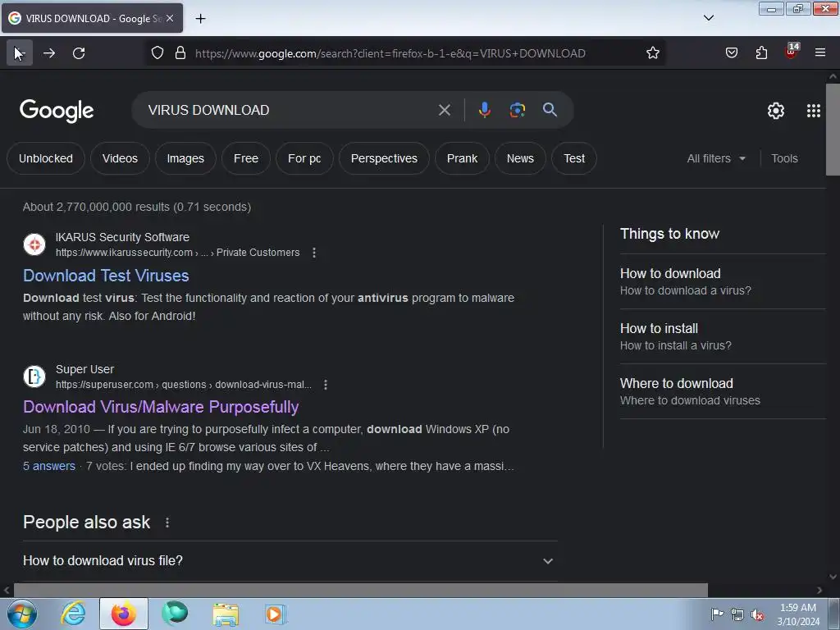This screenshot has width=840, height=630.
Task: Open Google quick settings gear
Action: tap(776, 111)
